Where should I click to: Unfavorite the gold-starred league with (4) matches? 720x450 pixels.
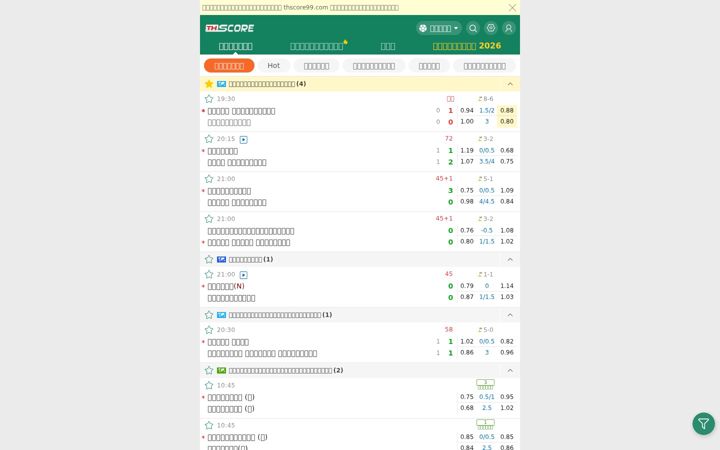[x=209, y=84]
